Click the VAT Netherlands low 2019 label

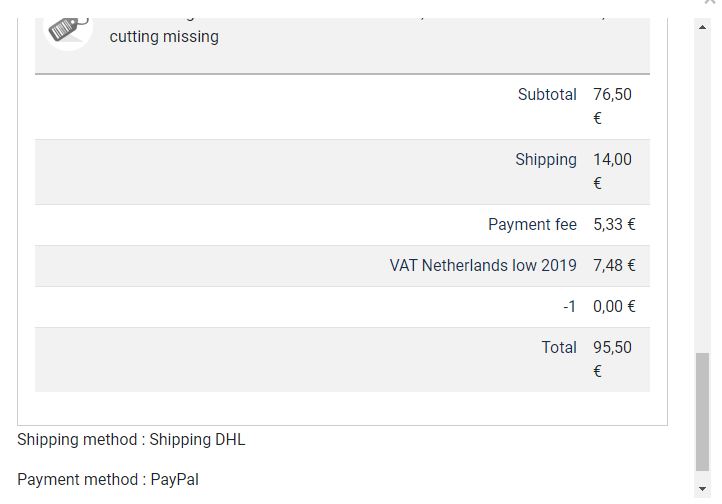tap(483, 266)
